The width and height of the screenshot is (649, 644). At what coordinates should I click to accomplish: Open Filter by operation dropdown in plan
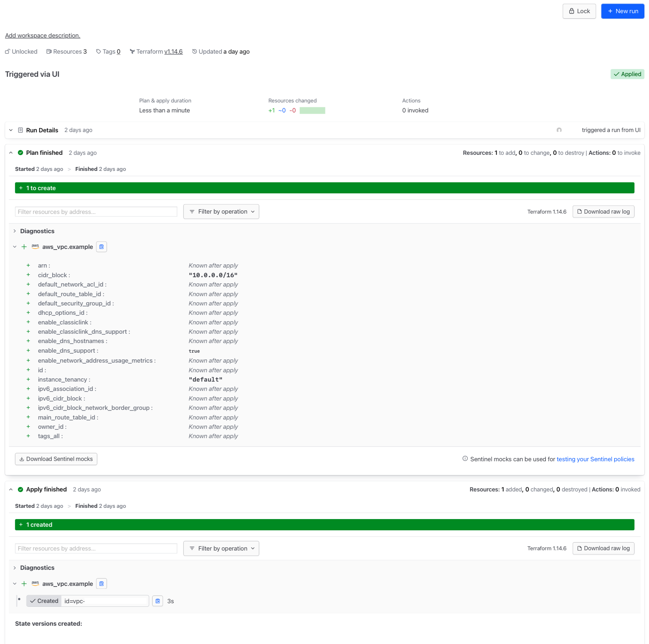coord(221,212)
